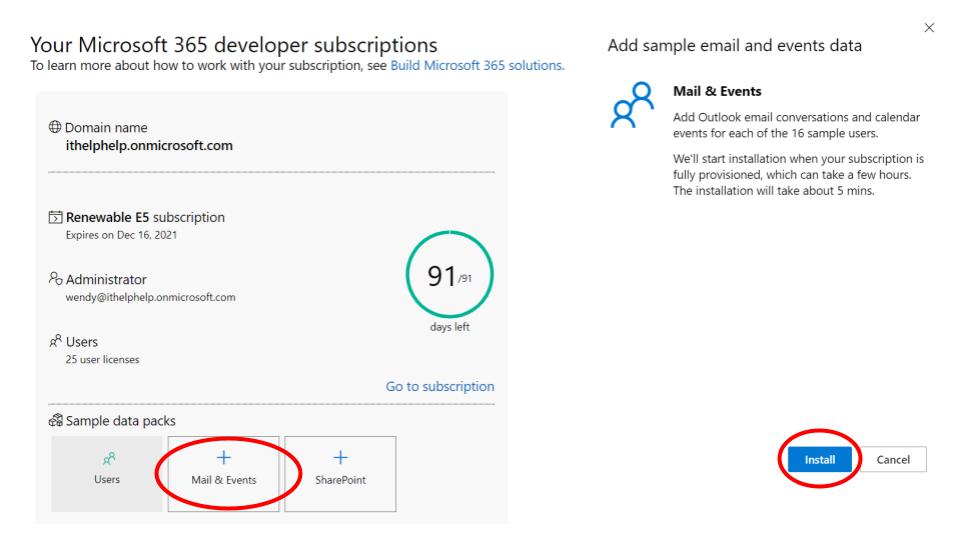Click the 25 user licenses text

(x=102, y=359)
